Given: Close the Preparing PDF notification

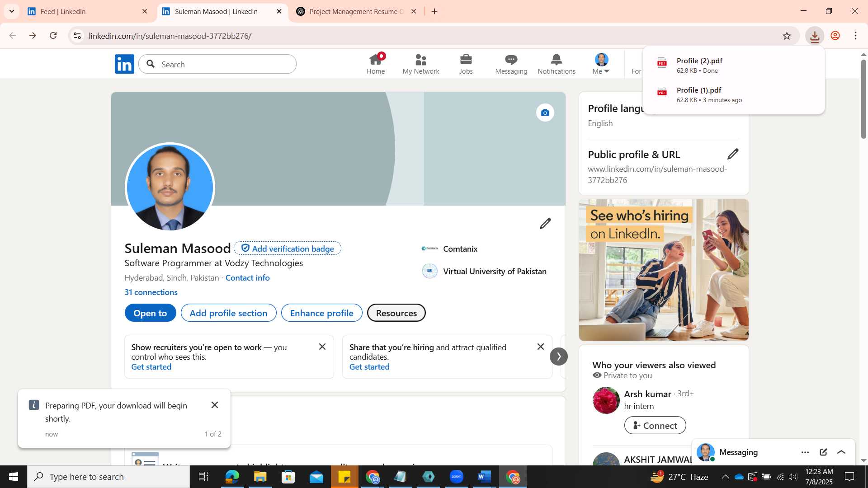Looking at the screenshot, I should pos(215,405).
